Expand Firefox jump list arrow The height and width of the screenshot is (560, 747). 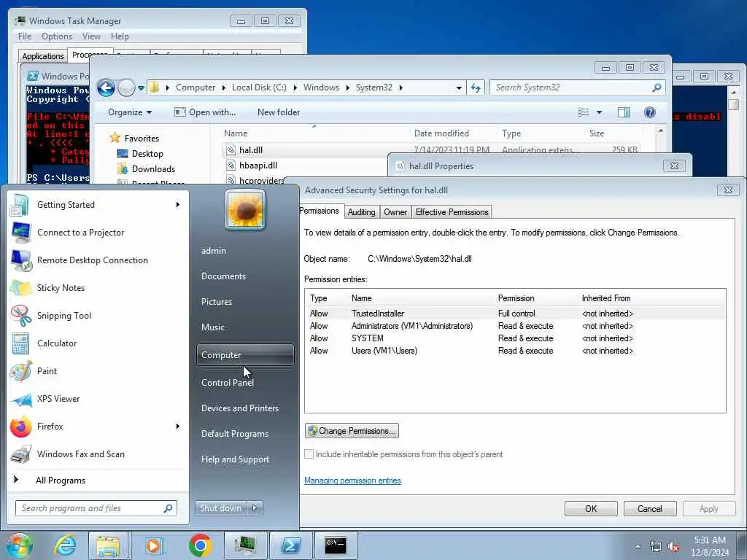(x=178, y=426)
